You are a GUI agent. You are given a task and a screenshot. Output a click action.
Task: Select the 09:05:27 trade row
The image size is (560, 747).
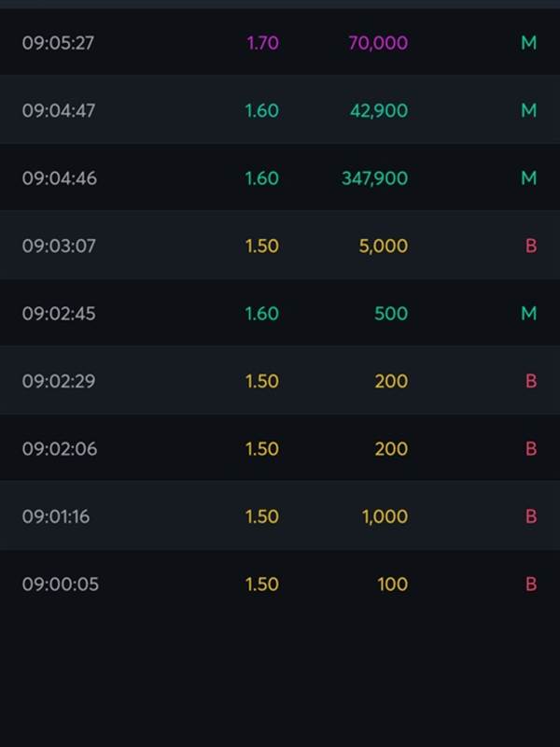280,42
